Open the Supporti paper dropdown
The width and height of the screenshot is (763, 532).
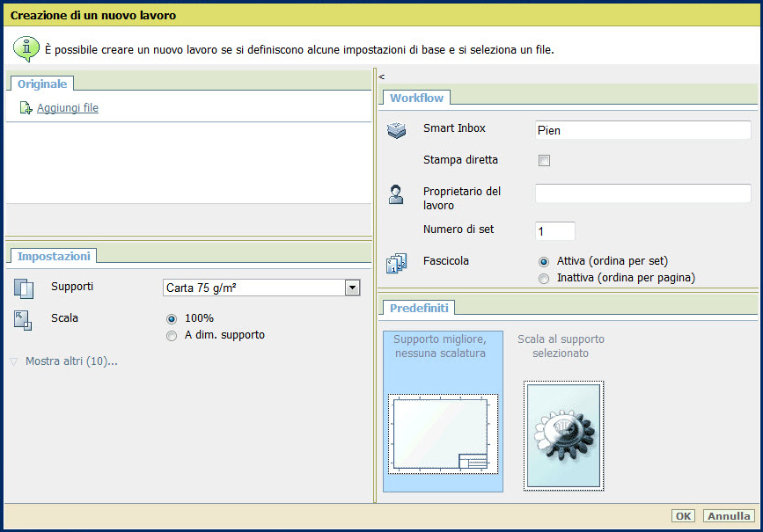(352, 288)
